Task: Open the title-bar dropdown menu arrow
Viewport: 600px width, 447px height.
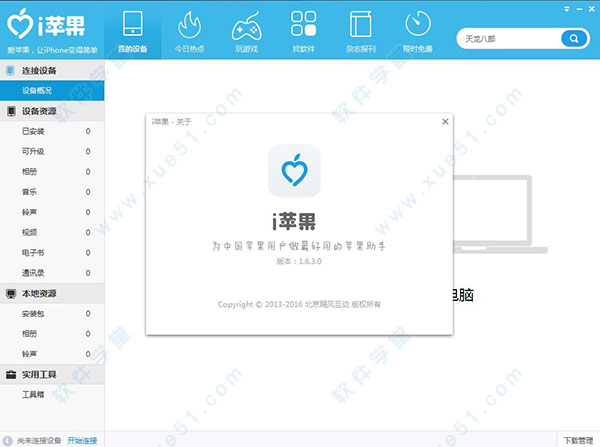Action: pyautogui.click(x=567, y=9)
